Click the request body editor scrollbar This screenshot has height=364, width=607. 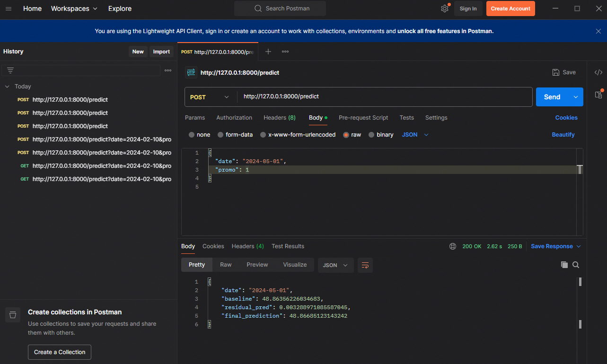(x=580, y=170)
